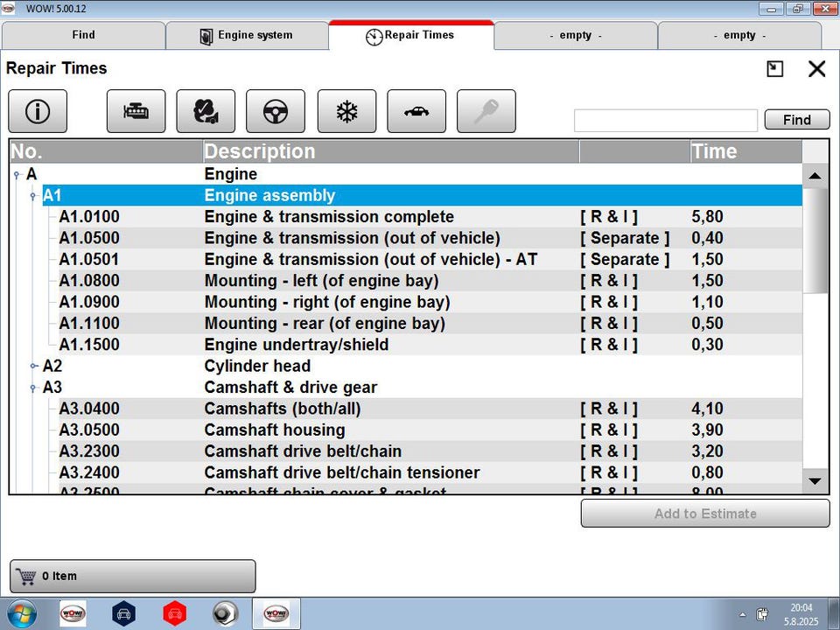Click the scrollbar down arrow
This screenshot has height=630, width=840.
[815, 481]
